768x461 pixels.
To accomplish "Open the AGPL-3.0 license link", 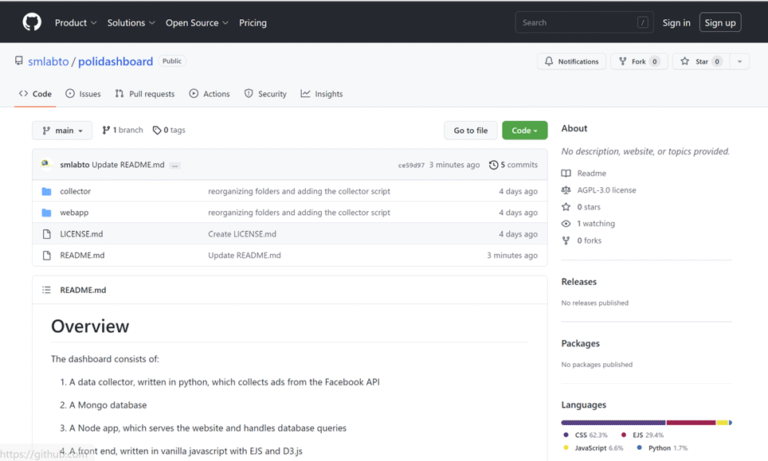I will pos(606,190).
